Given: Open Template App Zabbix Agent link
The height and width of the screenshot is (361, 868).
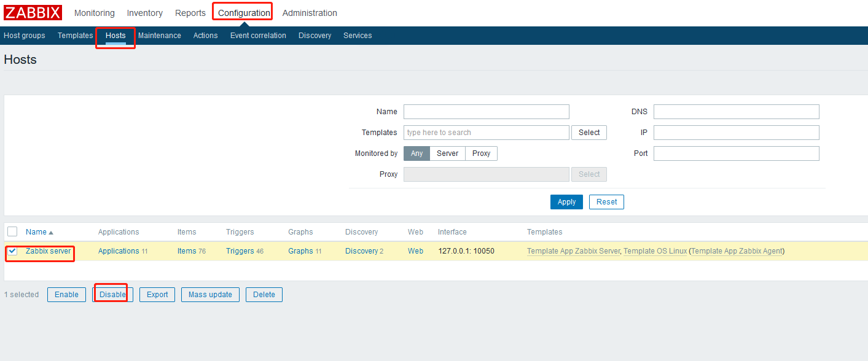Looking at the screenshot, I should coord(738,251).
